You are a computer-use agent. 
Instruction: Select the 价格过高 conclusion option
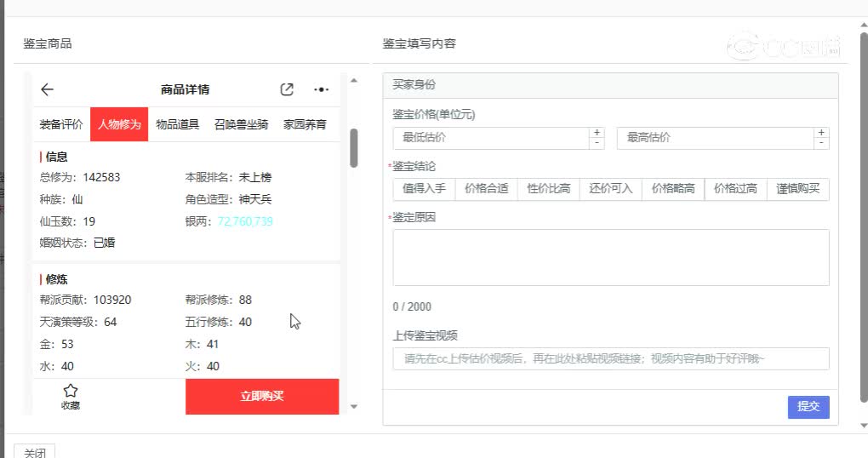[735, 189]
